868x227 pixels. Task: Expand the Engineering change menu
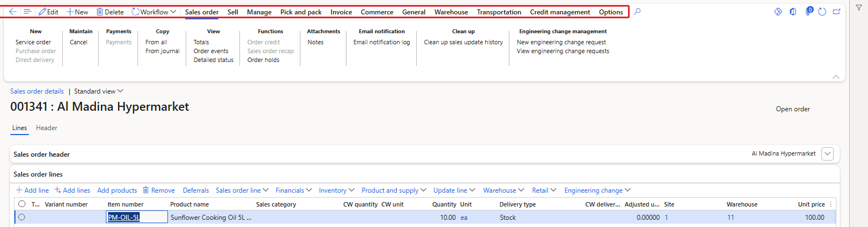(598, 190)
